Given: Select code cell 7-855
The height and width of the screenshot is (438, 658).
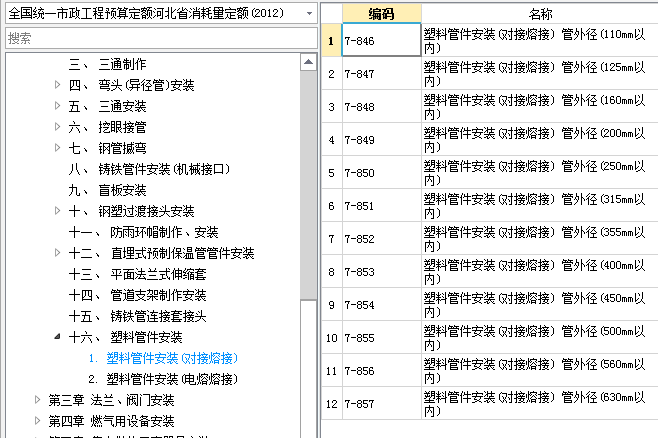Looking at the screenshot, I should pos(381,338).
